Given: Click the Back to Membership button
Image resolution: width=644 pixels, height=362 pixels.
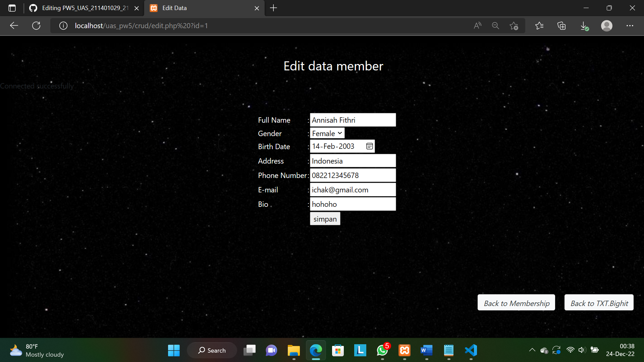Looking at the screenshot, I should point(516,303).
